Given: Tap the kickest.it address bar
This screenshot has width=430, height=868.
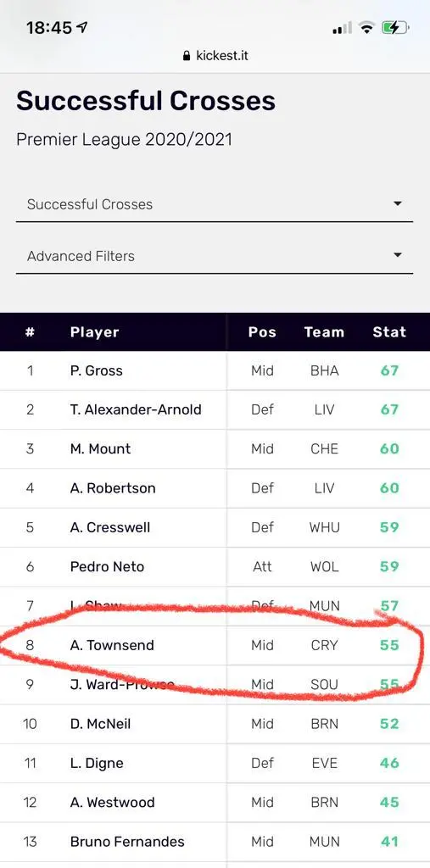Looking at the screenshot, I should pyautogui.click(x=215, y=56).
